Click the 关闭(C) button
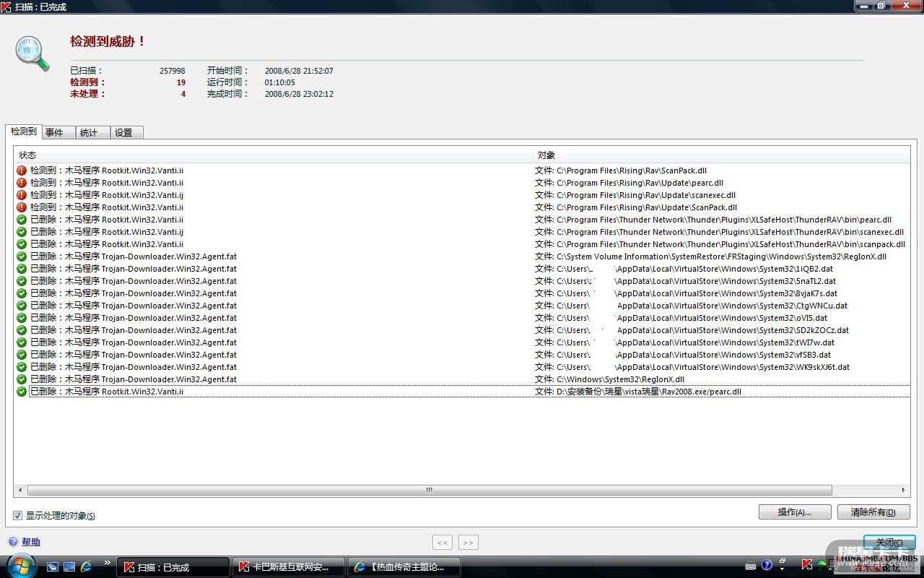 click(889, 543)
